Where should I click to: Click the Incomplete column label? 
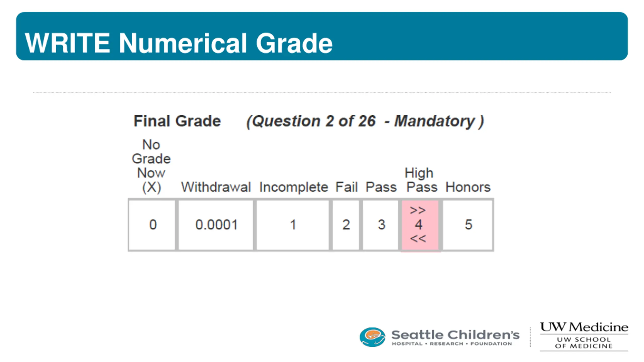pyautogui.click(x=294, y=188)
